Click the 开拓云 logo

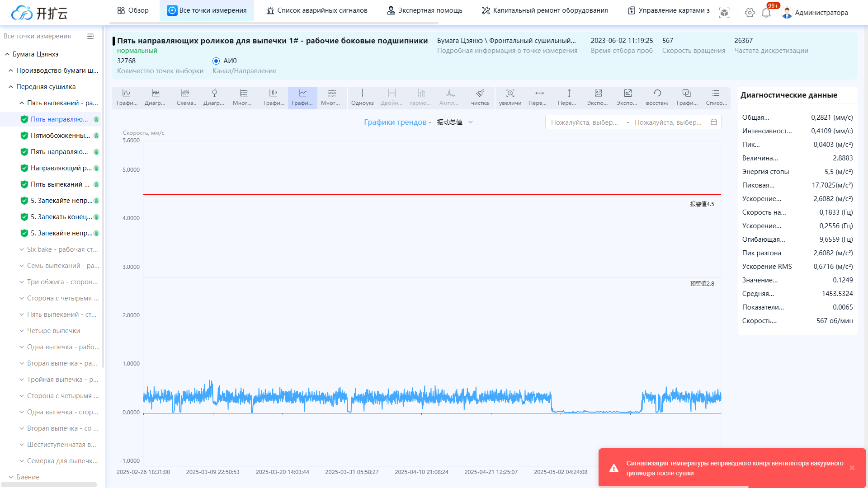point(39,13)
